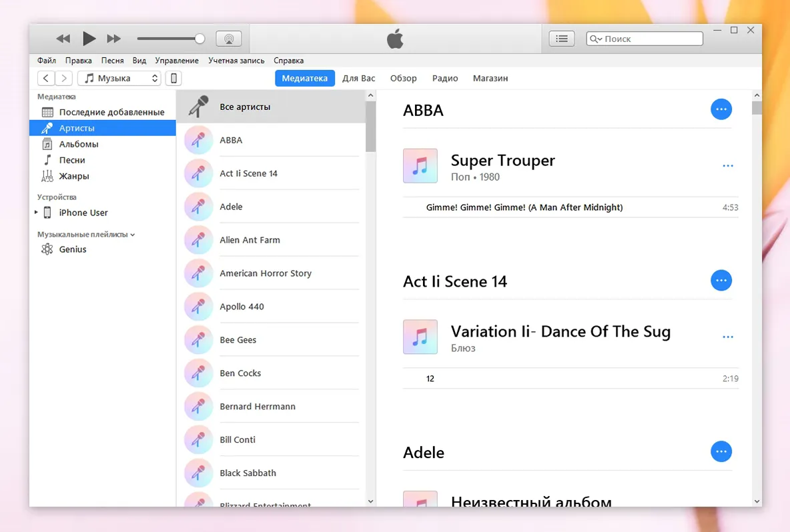Open the Файл menu
The width and height of the screenshot is (790, 532).
pos(46,61)
